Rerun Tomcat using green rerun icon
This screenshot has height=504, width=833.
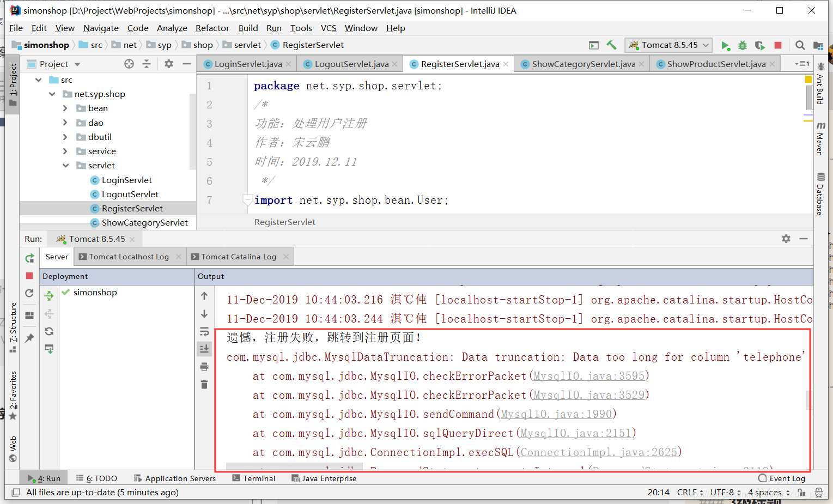point(29,258)
